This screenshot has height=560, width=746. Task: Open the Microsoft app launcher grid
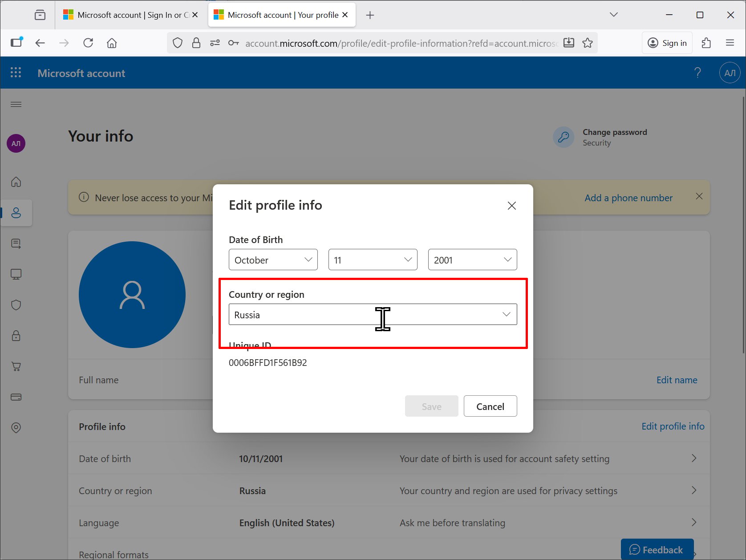click(16, 73)
